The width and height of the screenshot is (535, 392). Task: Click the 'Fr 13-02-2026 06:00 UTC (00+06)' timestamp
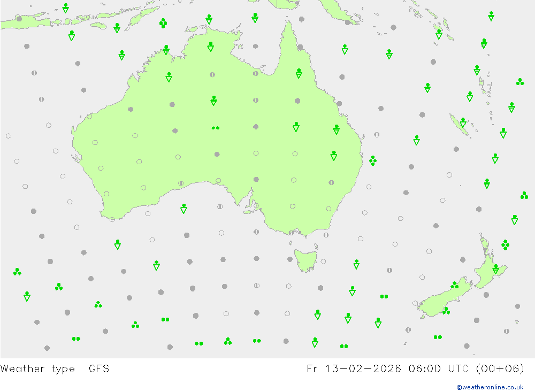[415, 369]
